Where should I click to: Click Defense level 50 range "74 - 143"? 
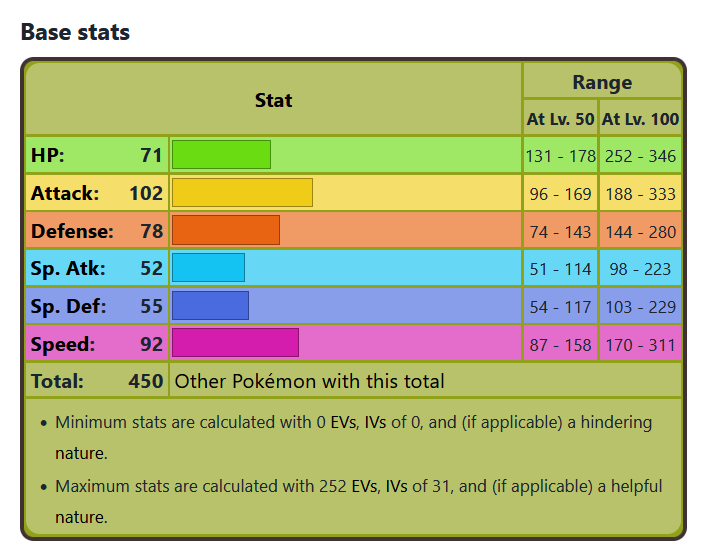[560, 232]
